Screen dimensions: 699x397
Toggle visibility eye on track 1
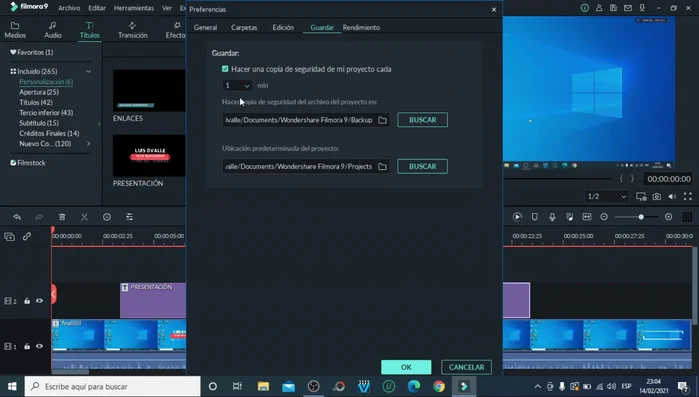coord(39,346)
